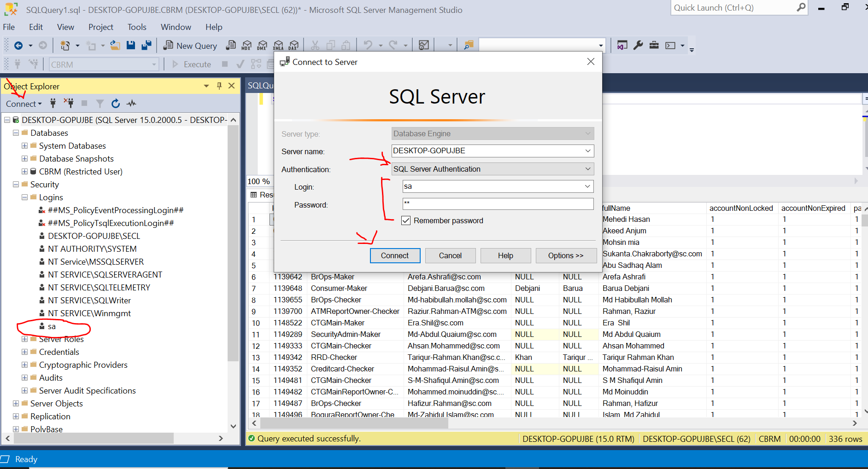Click the Object Explorer horizontal scrollbar
The image size is (868, 469).
pos(94,438)
